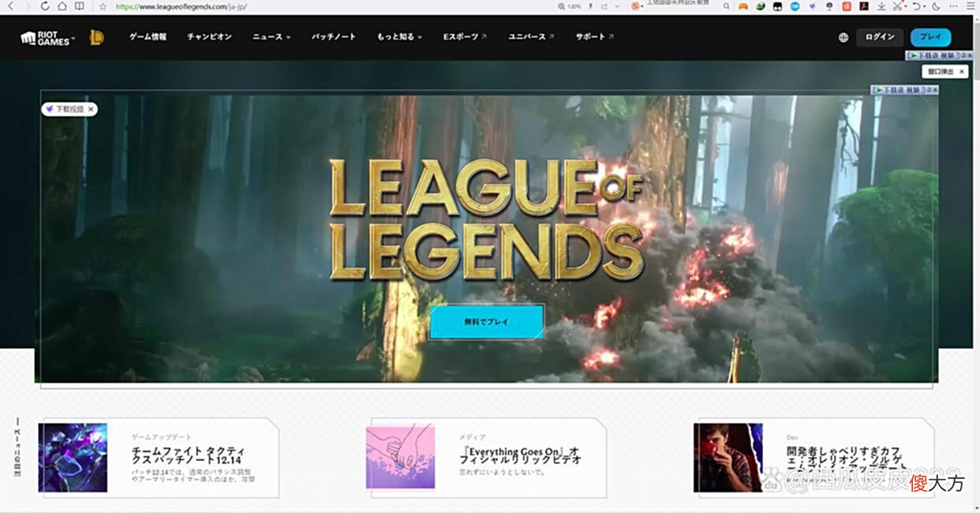Open the green globe extension icon
Image resolution: width=980 pixels, height=513 pixels.
(x=761, y=6)
